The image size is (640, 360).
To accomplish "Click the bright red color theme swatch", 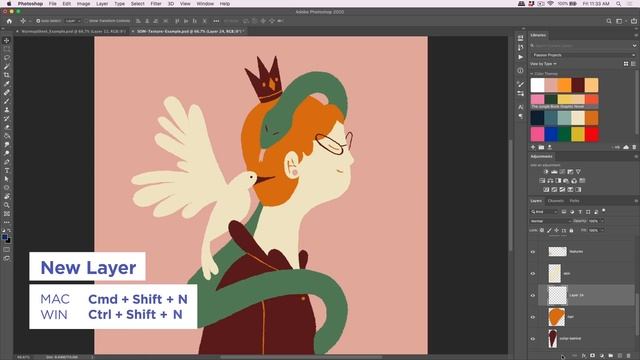I will (591, 134).
